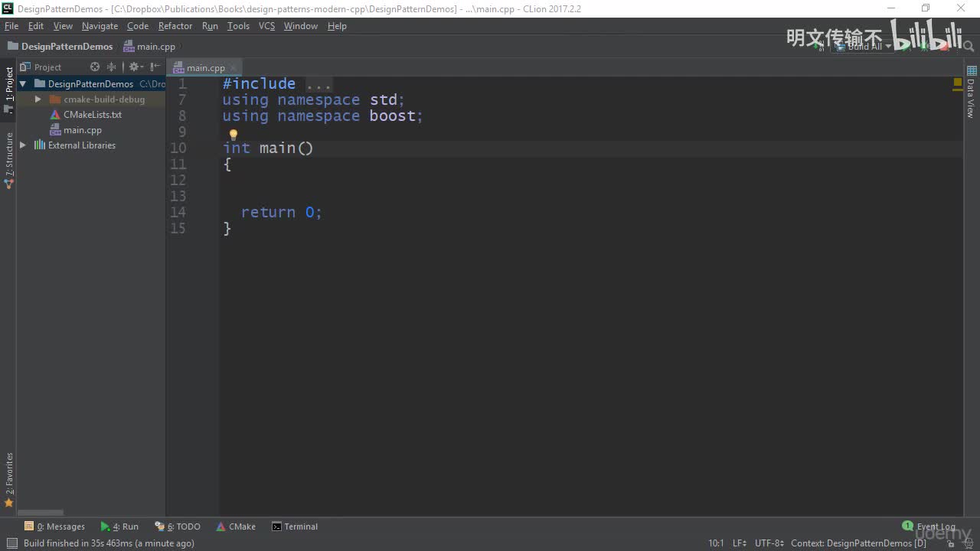Toggle the 7: Structure tool window

coord(9,161)
